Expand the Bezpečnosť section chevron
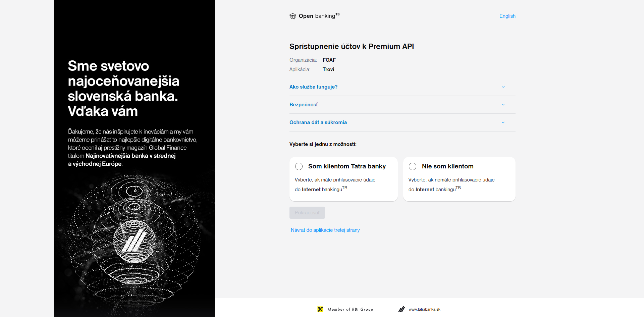 503,105
